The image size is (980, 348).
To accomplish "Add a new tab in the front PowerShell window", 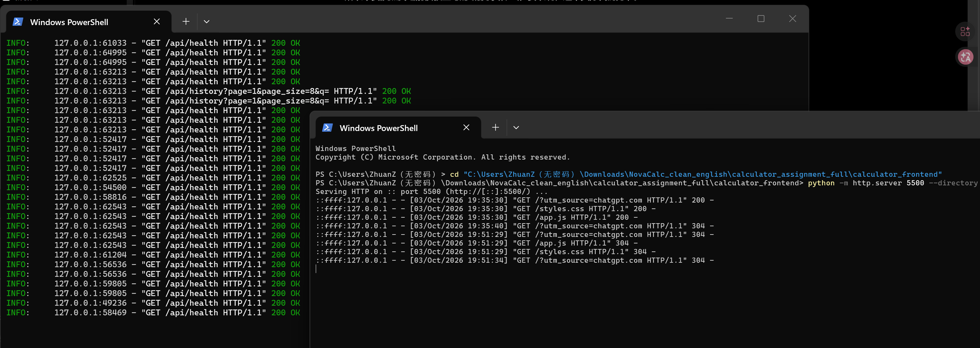I will [x=495, y=128].
